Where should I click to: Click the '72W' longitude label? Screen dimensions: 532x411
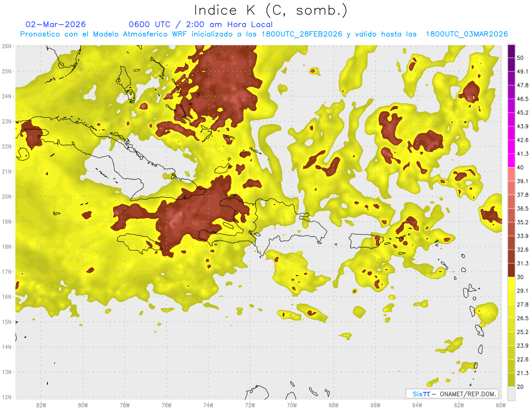[250, 405]
